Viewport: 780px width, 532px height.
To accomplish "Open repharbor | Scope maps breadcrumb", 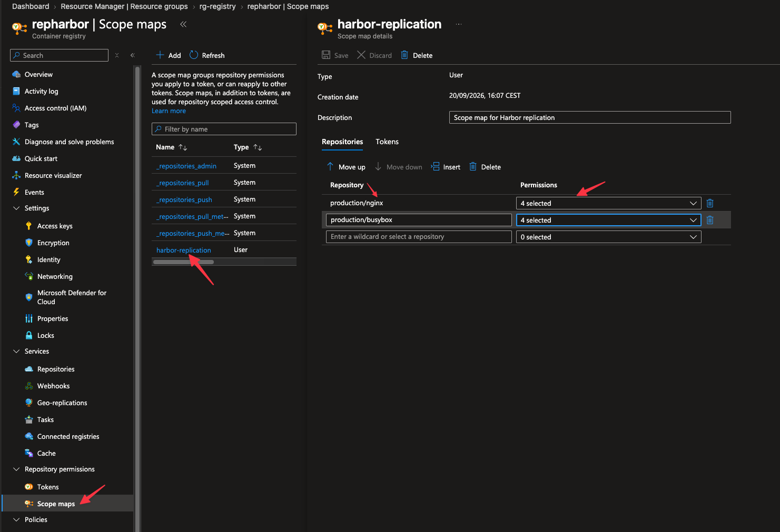I will point(288,6).
